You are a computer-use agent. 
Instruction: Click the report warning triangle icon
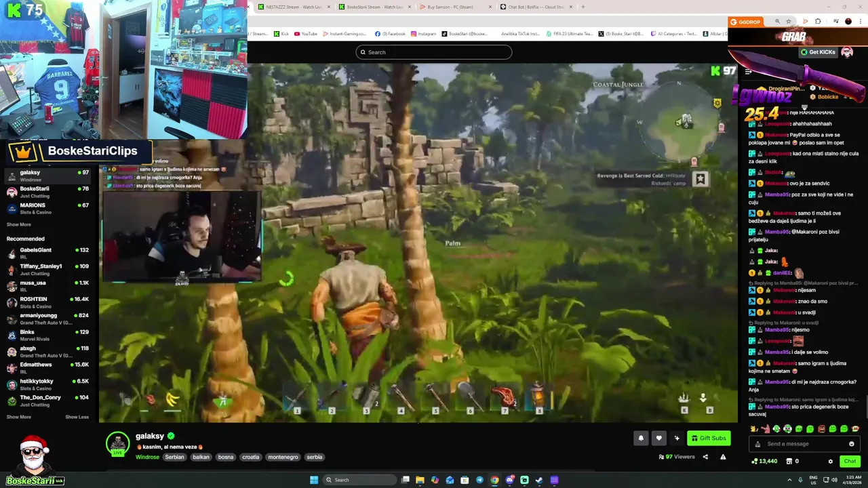(x=723, y=457)
